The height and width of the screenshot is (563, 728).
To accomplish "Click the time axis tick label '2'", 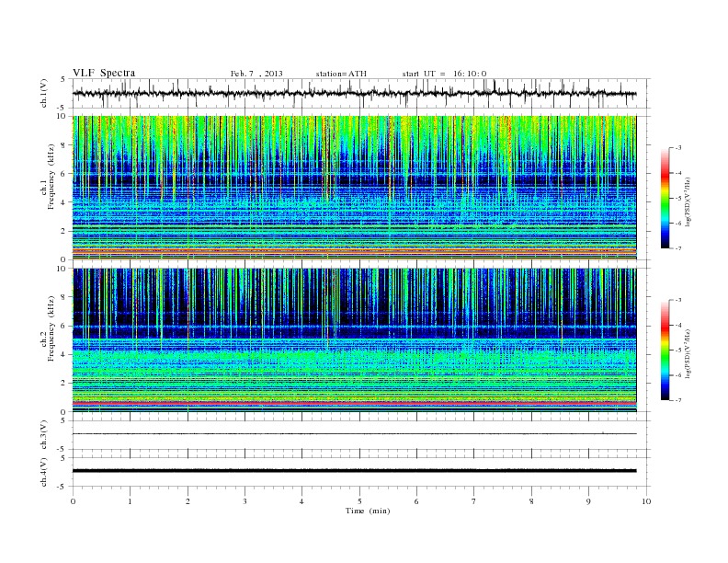I will pos(188,501).
